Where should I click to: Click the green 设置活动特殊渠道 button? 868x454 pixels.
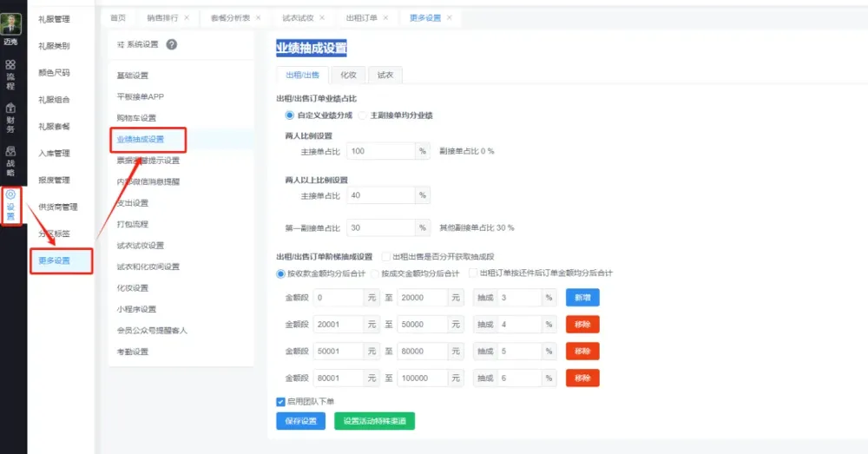click(x=374, y=422)
